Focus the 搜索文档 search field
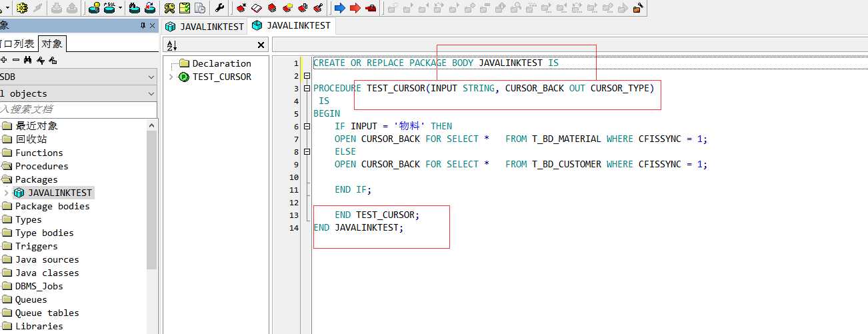 click(x=79, y=109)
